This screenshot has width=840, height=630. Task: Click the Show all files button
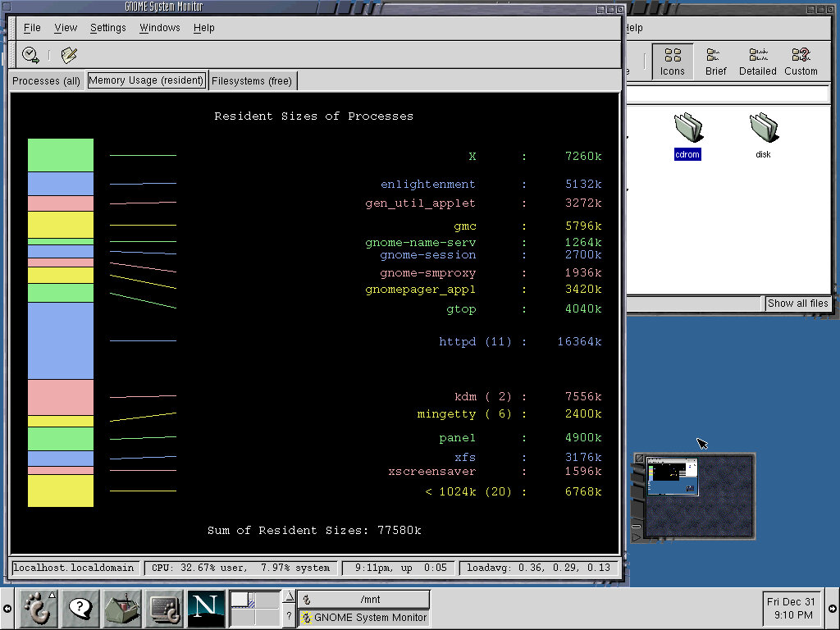797,304
